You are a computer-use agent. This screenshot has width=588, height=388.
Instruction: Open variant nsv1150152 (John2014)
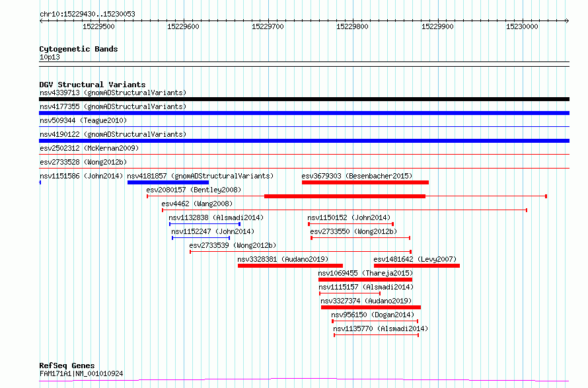pos(349,217)
